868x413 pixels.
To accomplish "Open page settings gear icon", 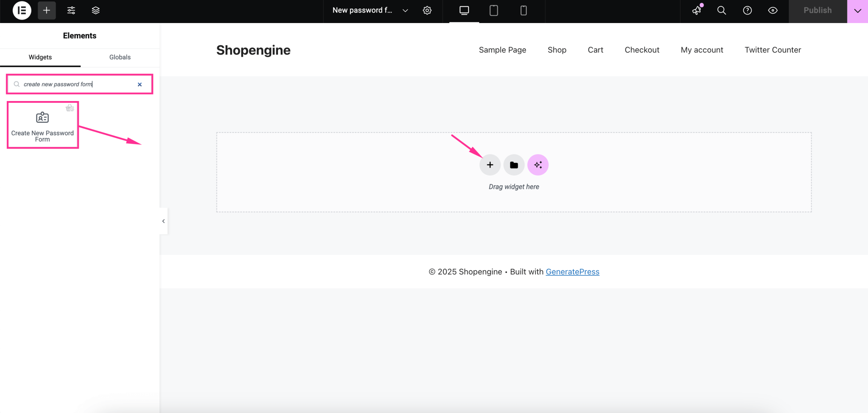I will pyautogui.click(x=427, y=11).
